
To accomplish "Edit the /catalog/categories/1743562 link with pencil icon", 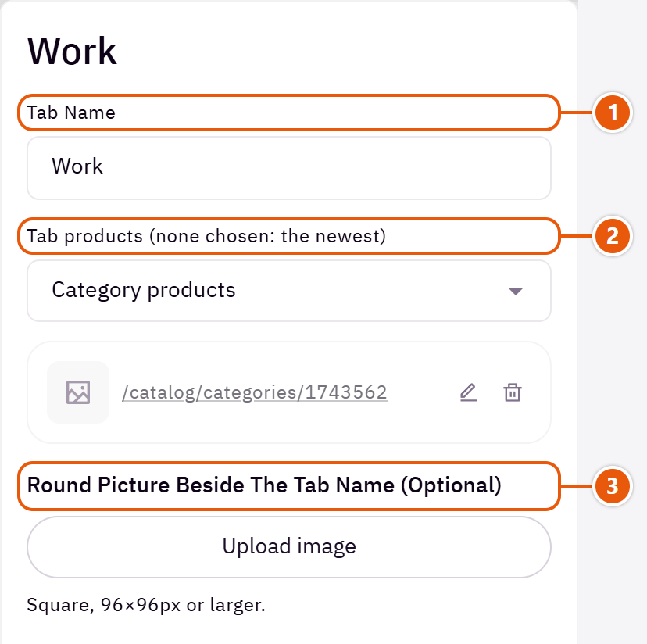I will [468, 392].
